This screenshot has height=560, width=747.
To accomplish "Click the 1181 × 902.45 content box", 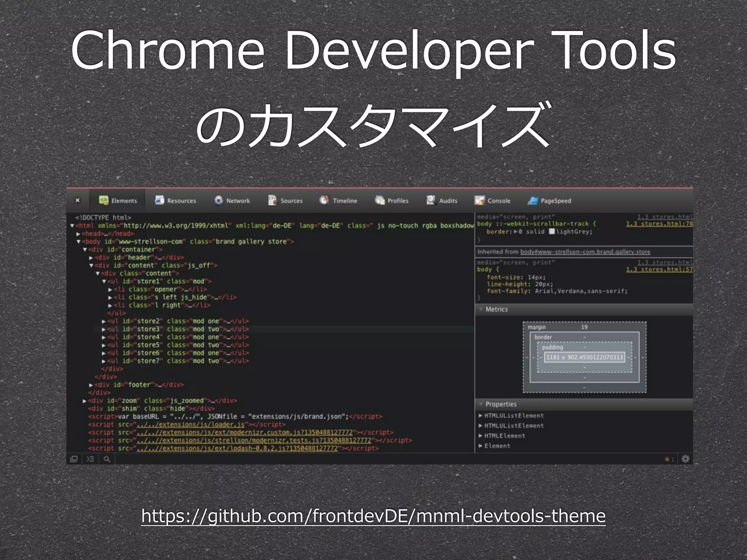I will point(584,357).
